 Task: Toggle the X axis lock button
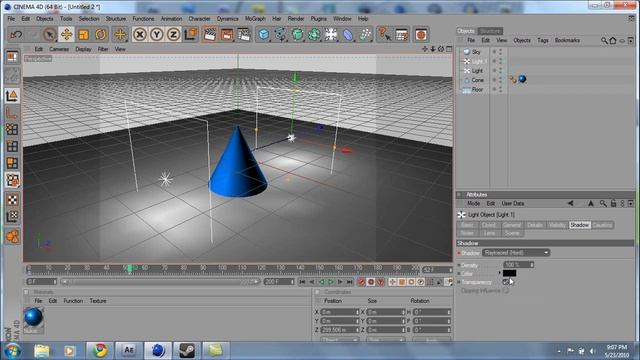[140, 35]
